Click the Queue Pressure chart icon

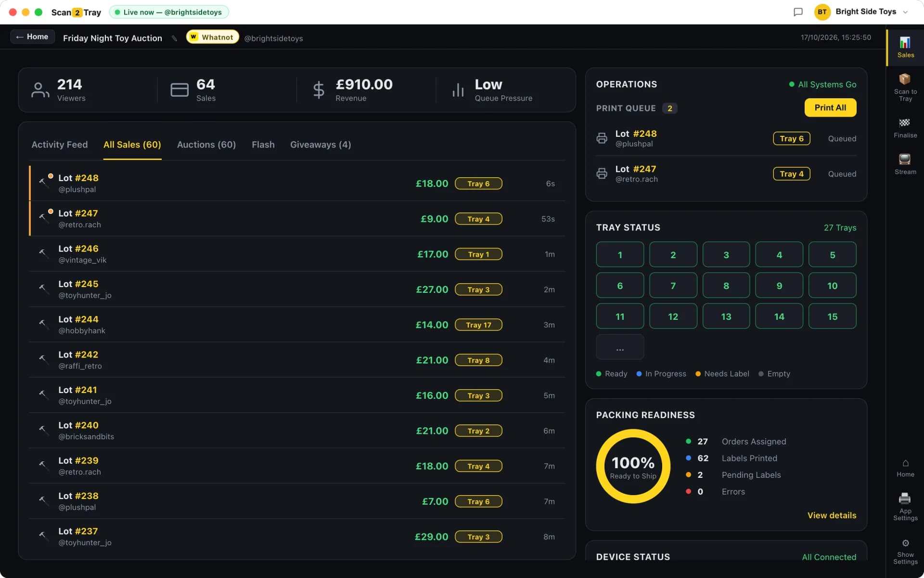pos(458,90)
